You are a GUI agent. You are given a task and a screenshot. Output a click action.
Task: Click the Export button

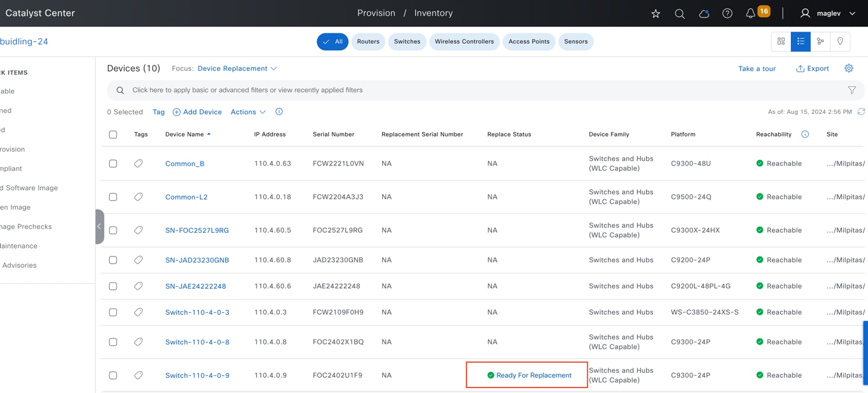point(812,69)
